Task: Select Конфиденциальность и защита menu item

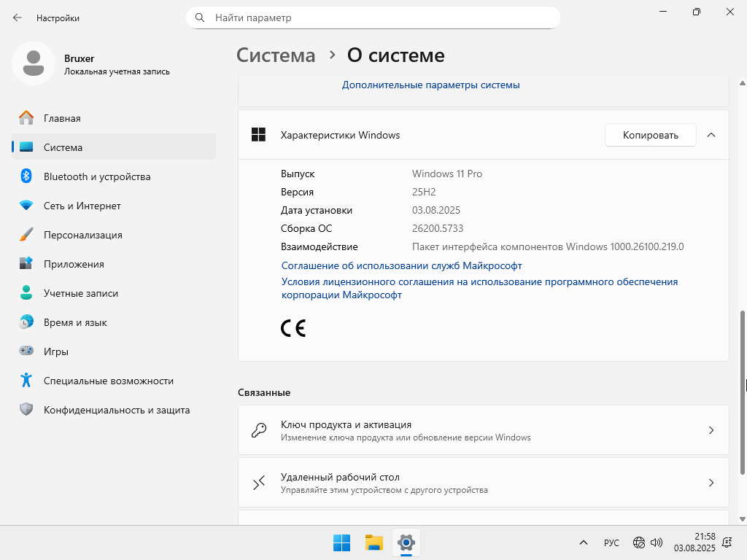Action: 114,409
